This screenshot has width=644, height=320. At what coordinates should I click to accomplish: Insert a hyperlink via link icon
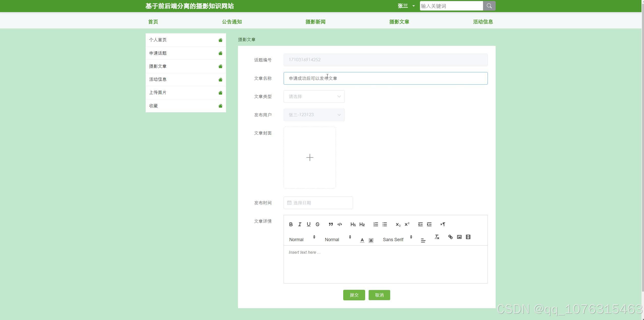point(450,237)
